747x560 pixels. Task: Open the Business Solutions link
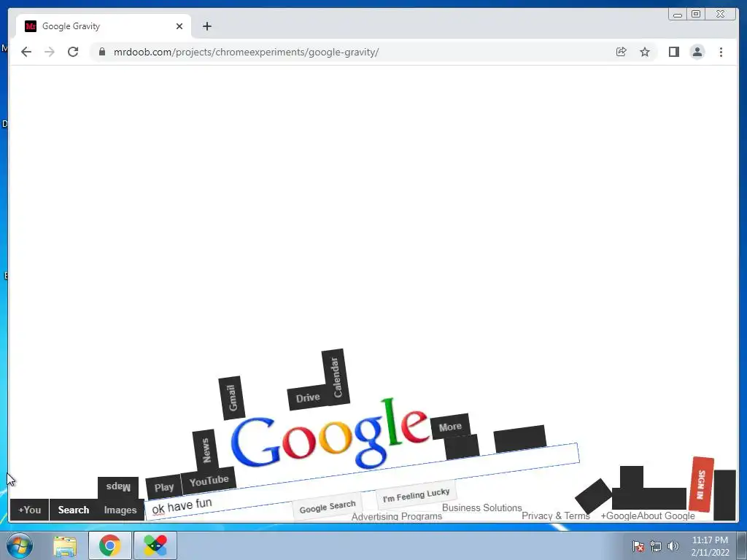point(481,507)
